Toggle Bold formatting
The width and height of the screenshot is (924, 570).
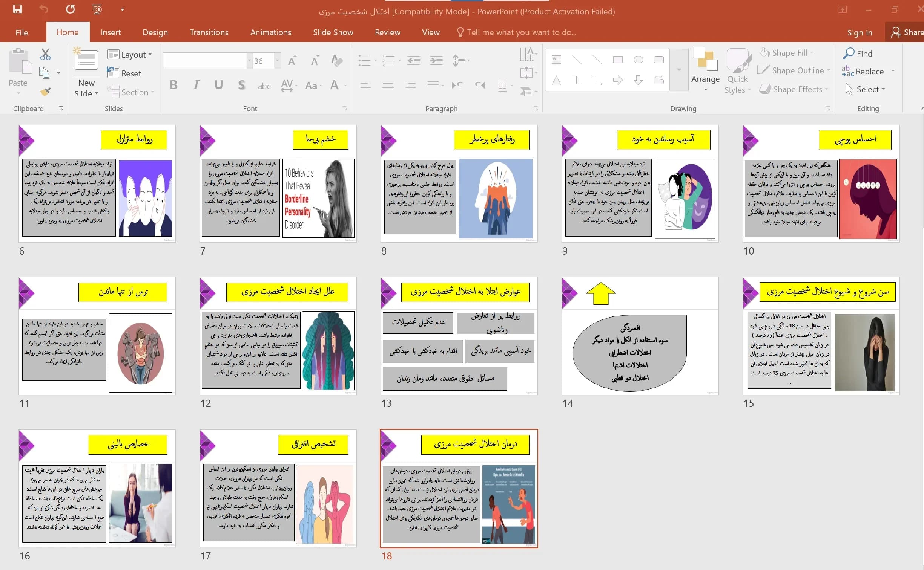click(173, 85)
